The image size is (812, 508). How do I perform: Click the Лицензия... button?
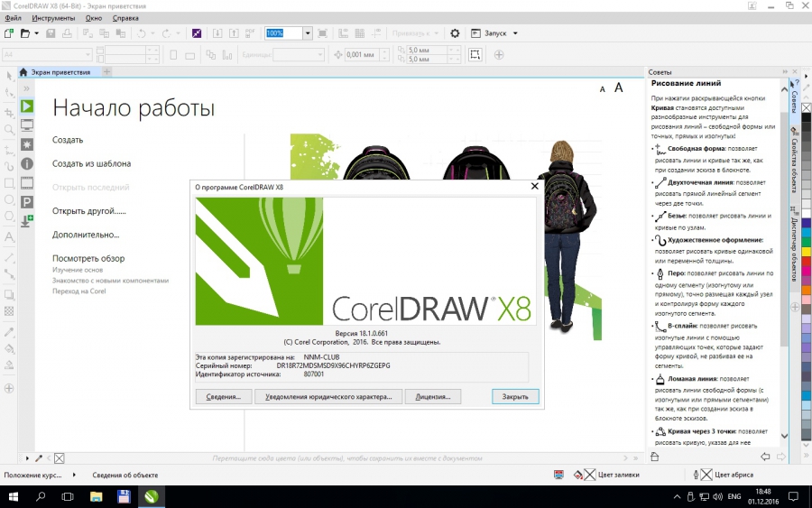[x=433, y=396]
